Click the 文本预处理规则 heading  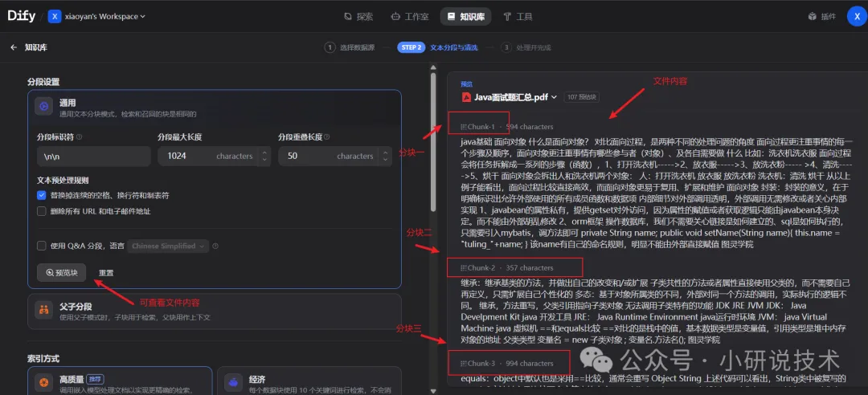coord(63,181)
